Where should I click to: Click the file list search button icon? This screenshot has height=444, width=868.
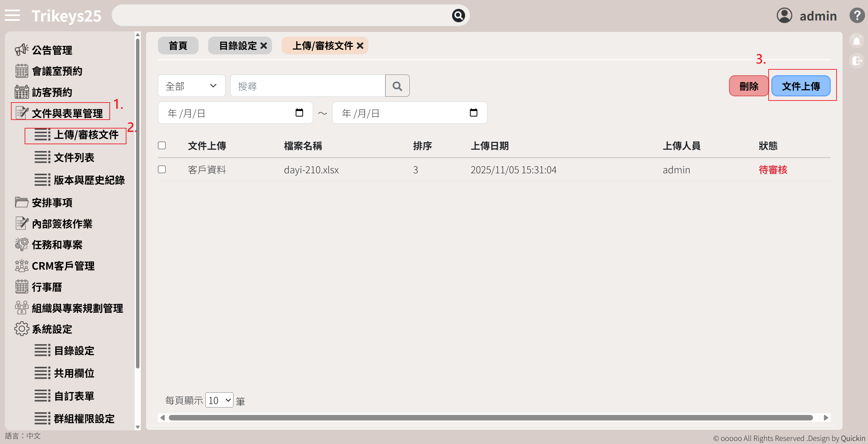point(397,86)
